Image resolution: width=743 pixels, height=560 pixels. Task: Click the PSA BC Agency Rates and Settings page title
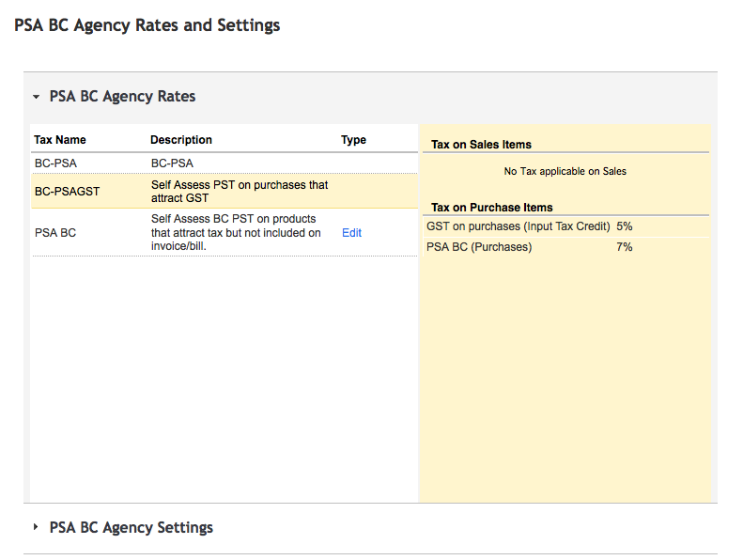coord(147,25)
